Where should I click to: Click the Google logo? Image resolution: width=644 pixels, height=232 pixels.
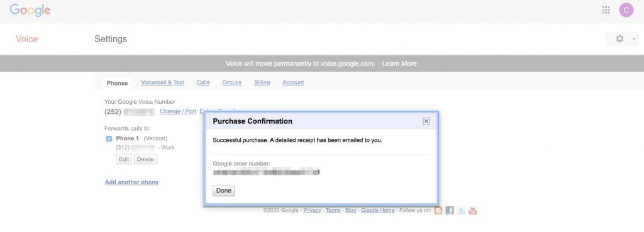pos(30,11)
